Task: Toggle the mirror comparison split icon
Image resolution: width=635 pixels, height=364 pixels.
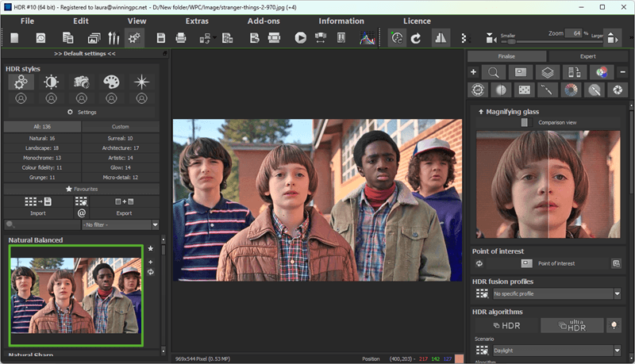Action: point(441,38)
